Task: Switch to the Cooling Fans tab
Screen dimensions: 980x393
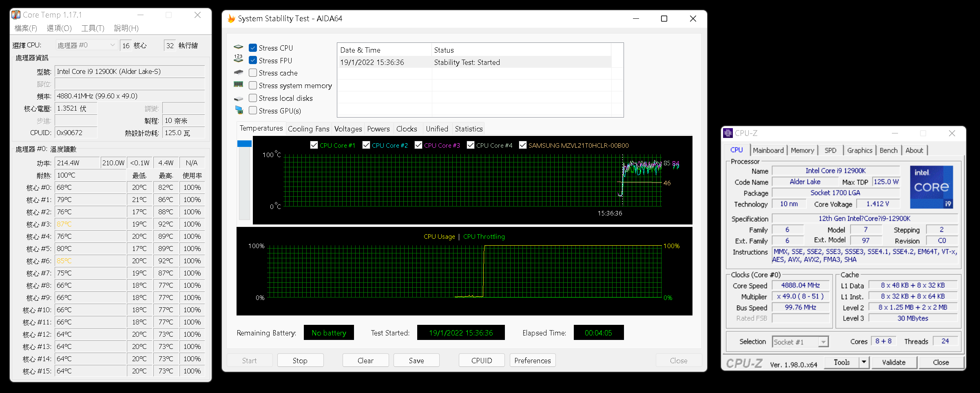Action: coord(308,129)
